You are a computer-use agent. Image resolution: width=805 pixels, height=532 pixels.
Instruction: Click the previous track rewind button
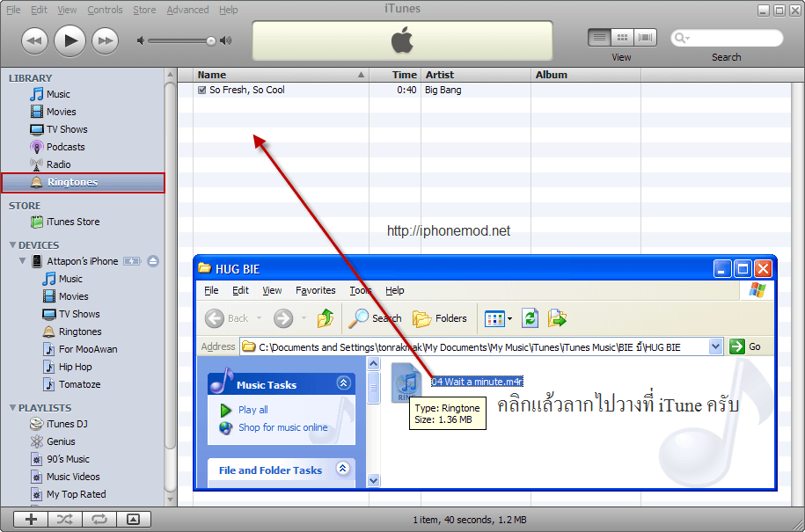pos(34,40)
